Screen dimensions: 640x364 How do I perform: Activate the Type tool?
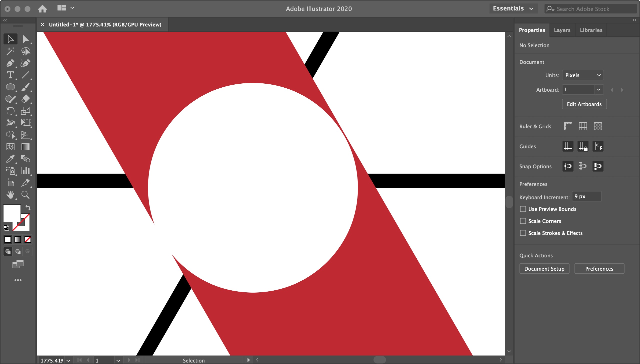[10, 75]
